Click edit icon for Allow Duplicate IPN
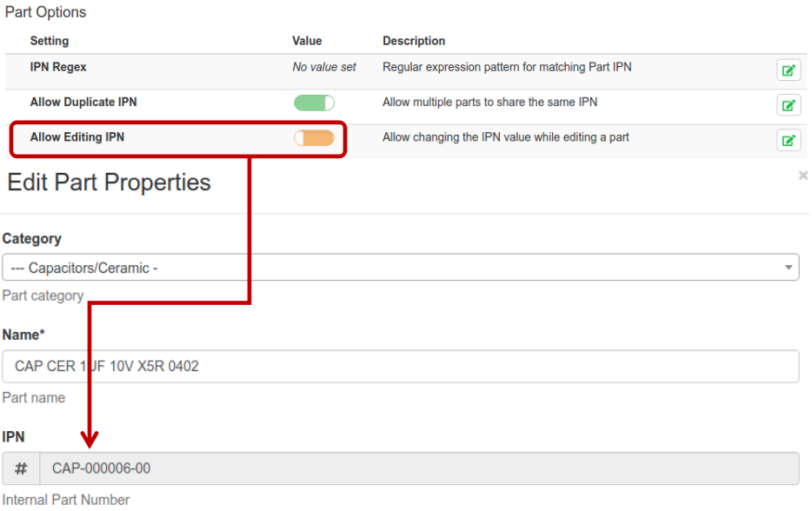Screen dimensions: 812x511 (789, 105)
